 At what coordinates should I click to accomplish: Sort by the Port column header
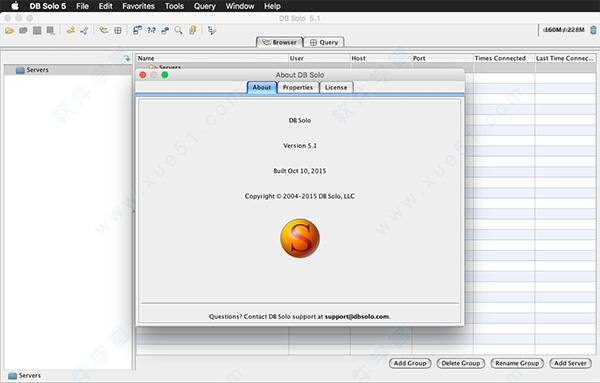pos(442,58)
